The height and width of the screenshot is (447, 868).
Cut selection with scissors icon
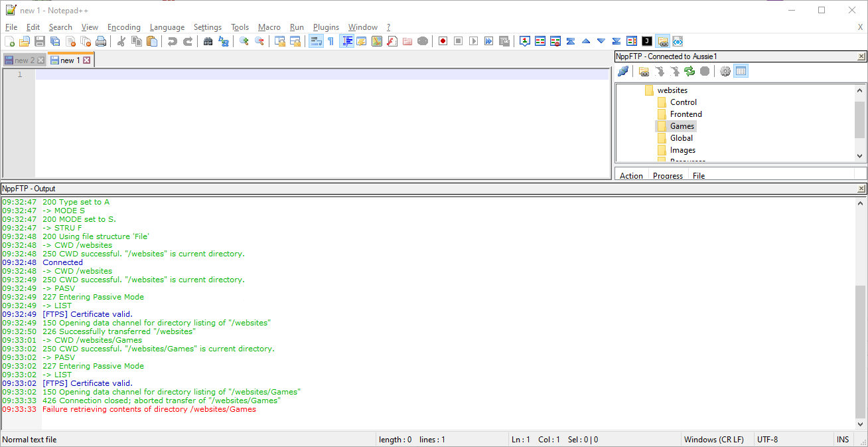coord(121,41)
